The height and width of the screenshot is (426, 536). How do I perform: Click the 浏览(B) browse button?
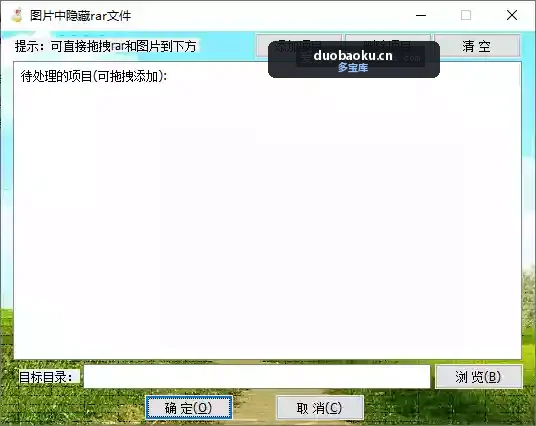tap(479, 376)
